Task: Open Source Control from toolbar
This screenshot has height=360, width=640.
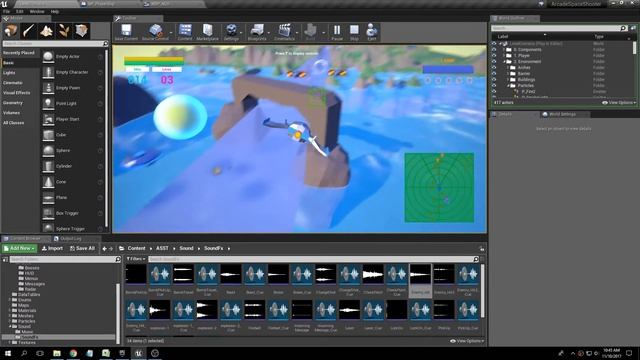Action: [x=155, y=32]
